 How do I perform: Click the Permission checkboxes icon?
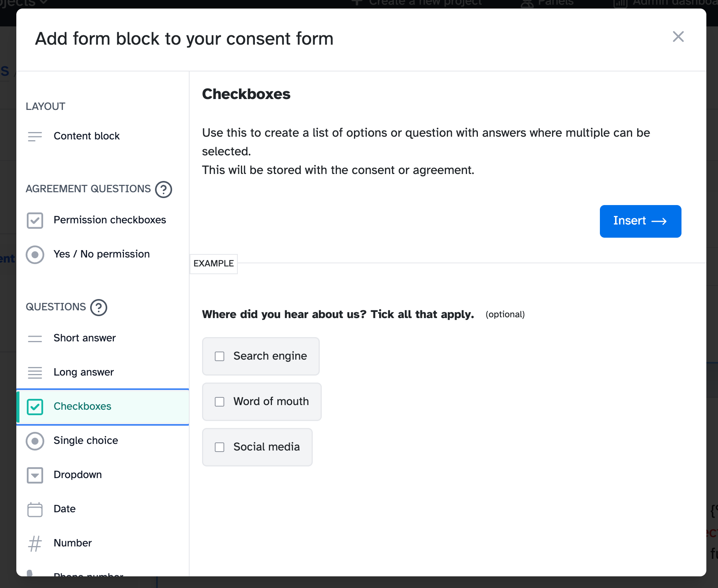click(x=35, y=221)
